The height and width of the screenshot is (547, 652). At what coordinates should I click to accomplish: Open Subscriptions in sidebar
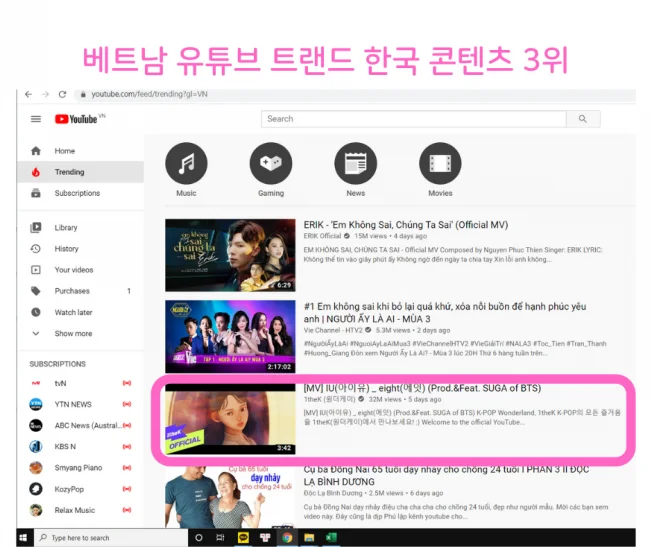[x=81, y=193]
